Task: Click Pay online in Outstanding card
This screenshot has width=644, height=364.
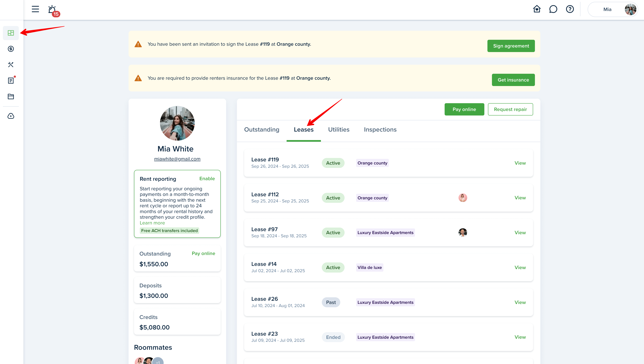Action: [x=203, y=253]
